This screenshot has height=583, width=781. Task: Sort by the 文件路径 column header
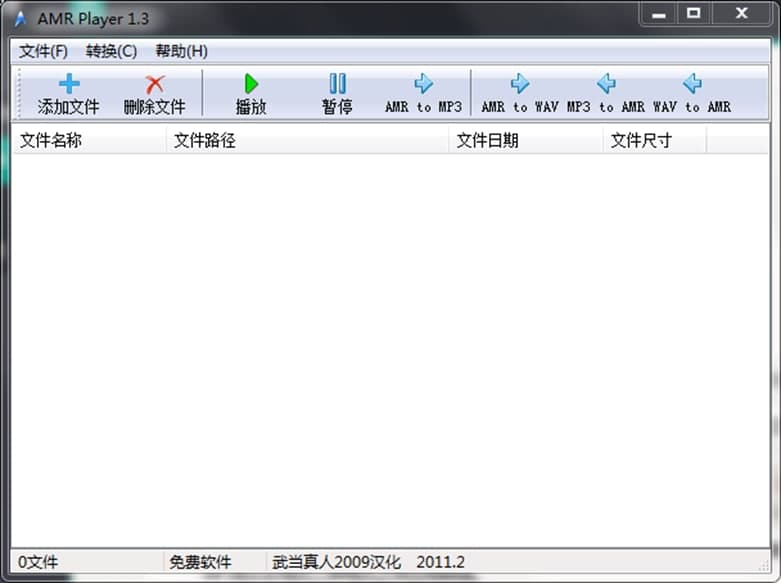coord(307,140)
